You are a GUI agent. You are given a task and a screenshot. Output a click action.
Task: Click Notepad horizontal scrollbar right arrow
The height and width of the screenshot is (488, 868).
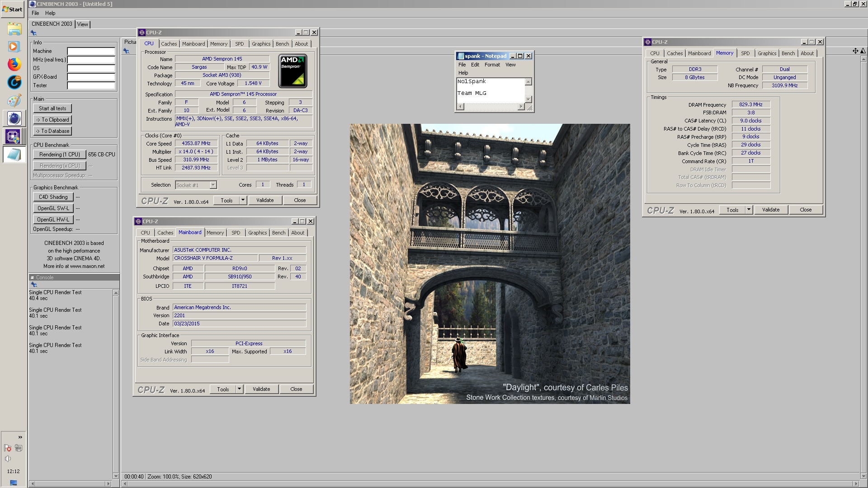(x=521, y=107)
